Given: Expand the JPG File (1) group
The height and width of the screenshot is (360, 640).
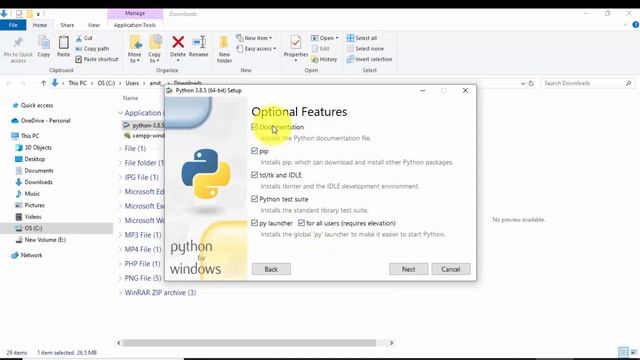Looking at the screenshot, I should tap(120, 177).
